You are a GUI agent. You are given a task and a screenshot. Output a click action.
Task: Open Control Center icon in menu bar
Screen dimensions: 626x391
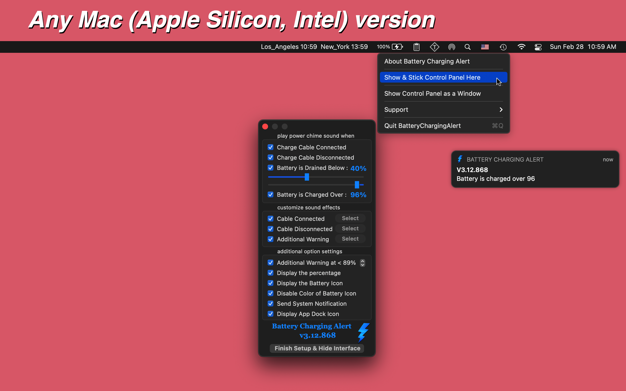pos(538,47)
